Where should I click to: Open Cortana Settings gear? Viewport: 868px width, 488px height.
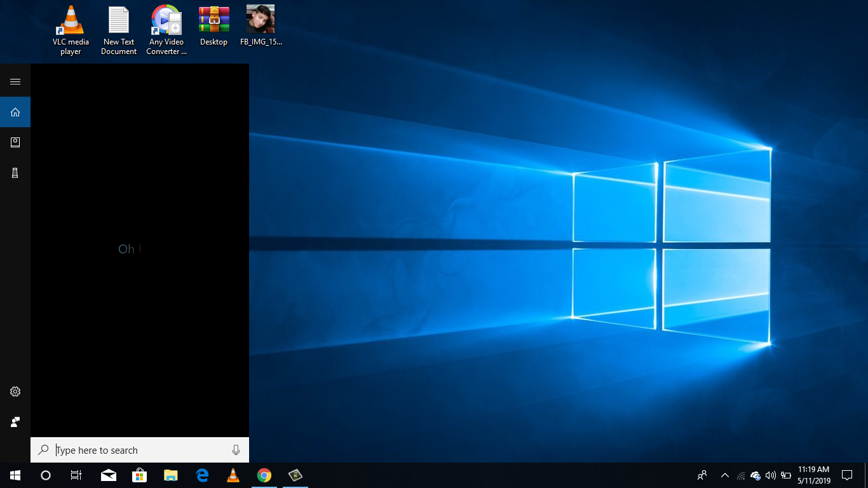15,391
